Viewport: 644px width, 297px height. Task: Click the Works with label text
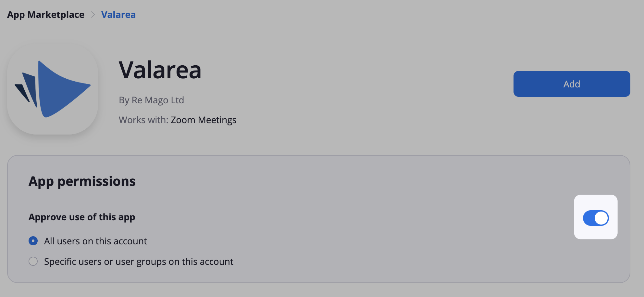143,120
